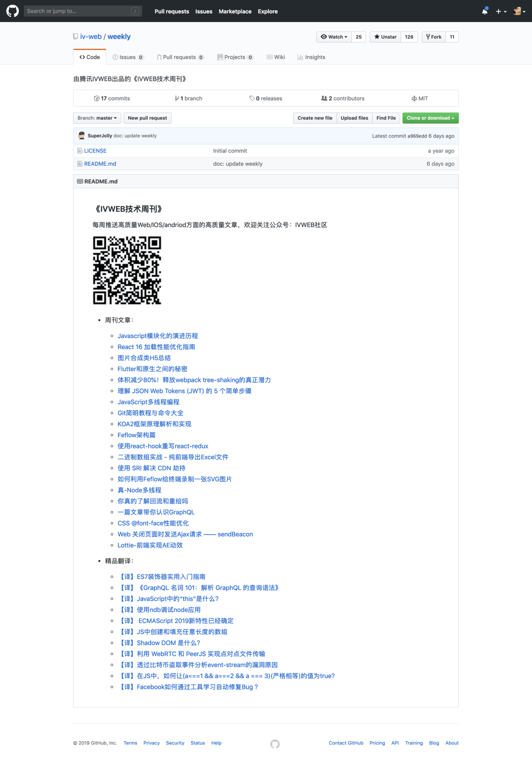Screen dimensions: 532x769
Task: Open 【译】Facebook如何通过工具学习自动修复Bug
Action: pyautogui.click(x=188, y=687)
